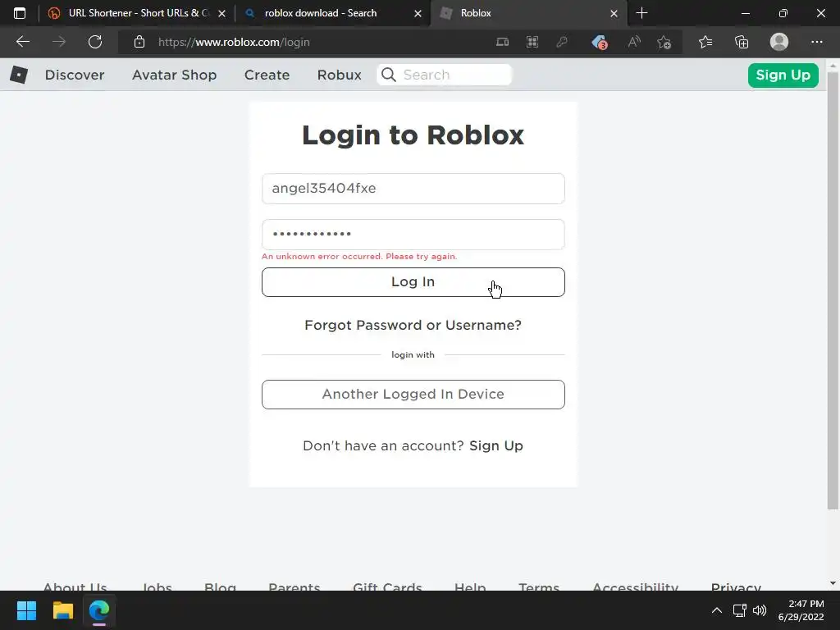
Task: Click the address bar URL
Action: (234, 42)
